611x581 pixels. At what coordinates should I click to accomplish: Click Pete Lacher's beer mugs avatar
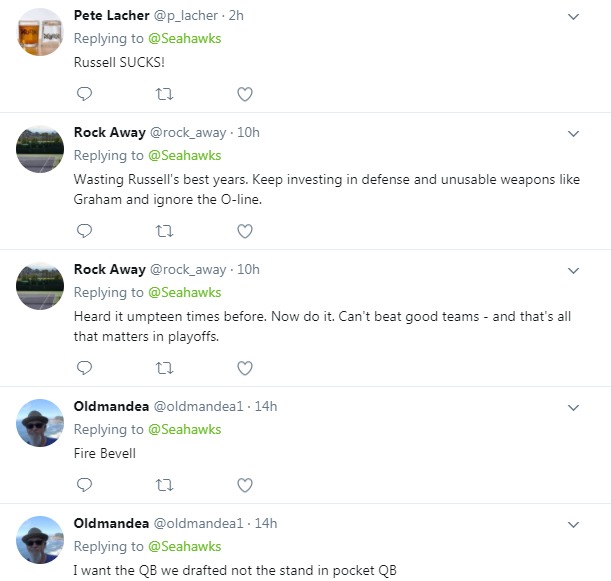pos(42,32)
